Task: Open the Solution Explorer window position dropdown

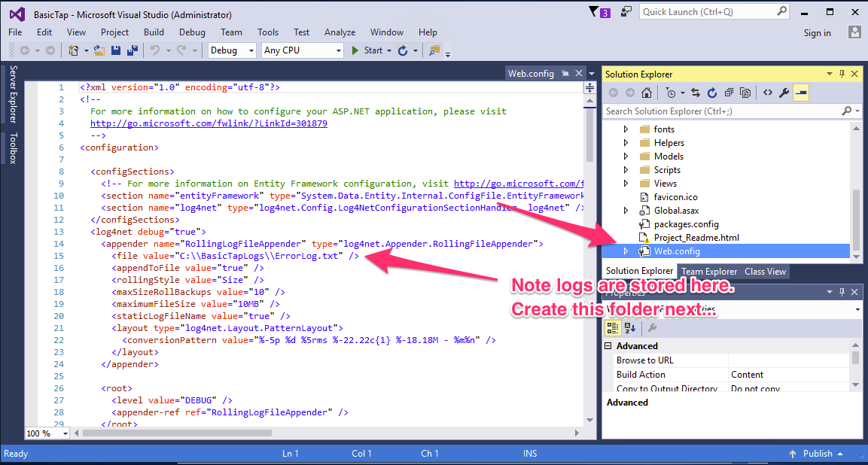Action: pyautogui.click(x=830, y=74)
